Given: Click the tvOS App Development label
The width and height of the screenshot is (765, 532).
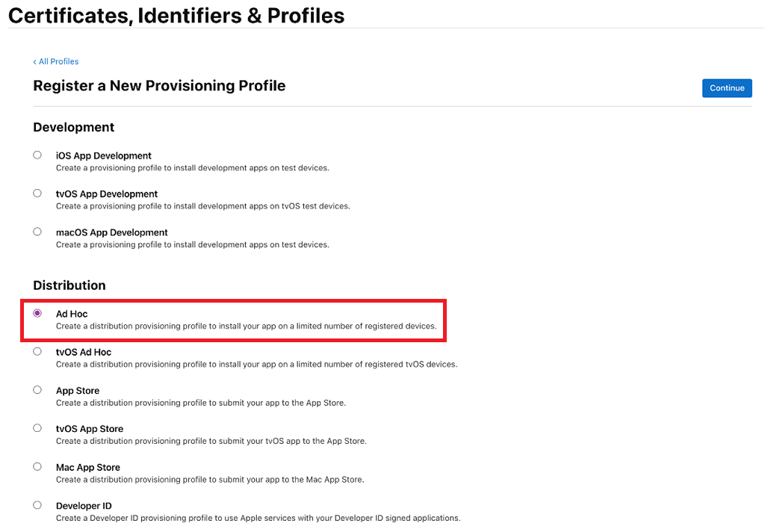Looking at the screenshot, I should [x=107, y=194].
